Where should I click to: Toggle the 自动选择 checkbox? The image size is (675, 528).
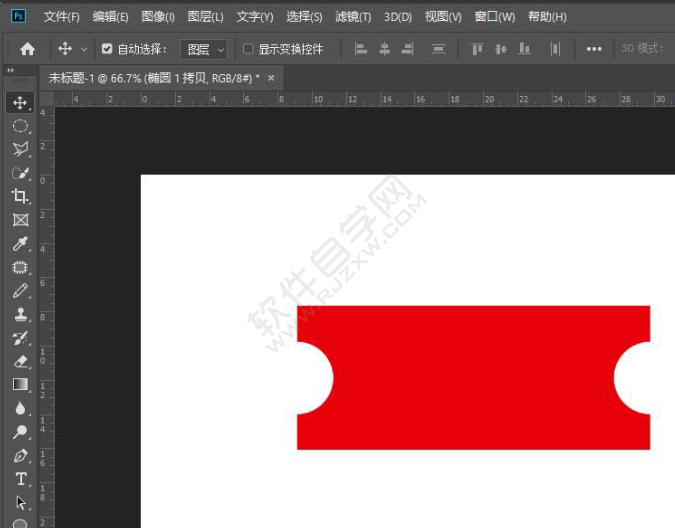pyautogui.click(x=107, y=49)
